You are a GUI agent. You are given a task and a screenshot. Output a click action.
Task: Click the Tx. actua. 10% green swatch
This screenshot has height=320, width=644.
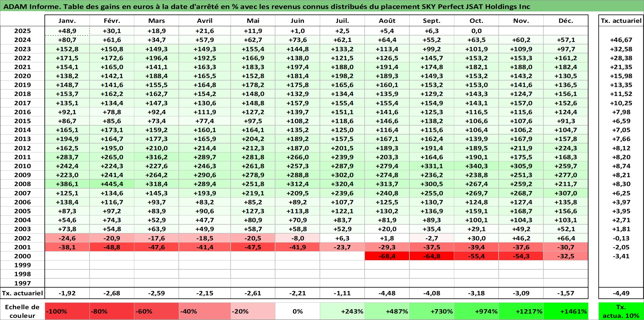[x=621, y=311]
